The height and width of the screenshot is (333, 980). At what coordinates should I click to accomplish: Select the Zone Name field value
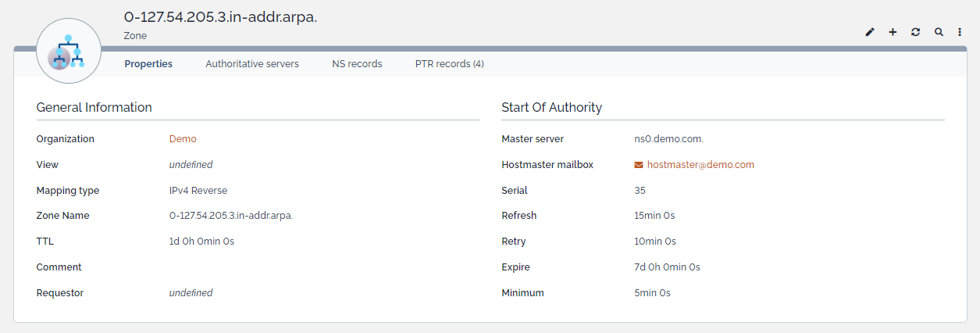tap(230, 216)
